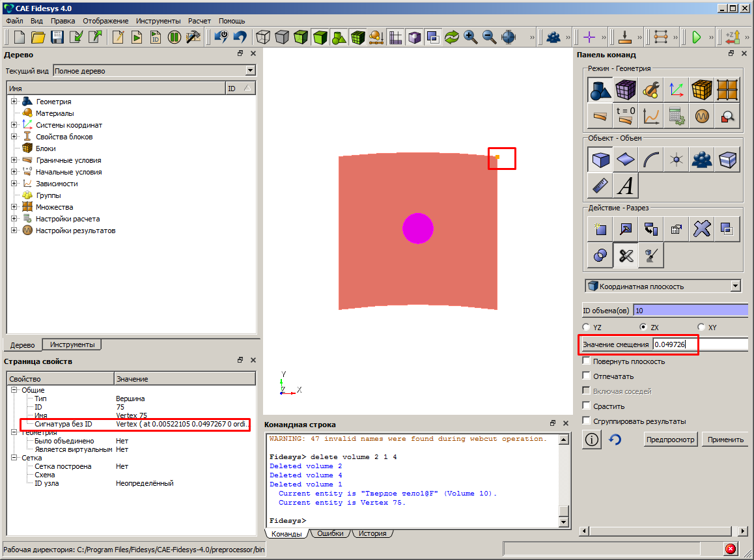This screenshot has height=560, width=754.
Task: Expand the Системы координат node
Action: point(14,125)
